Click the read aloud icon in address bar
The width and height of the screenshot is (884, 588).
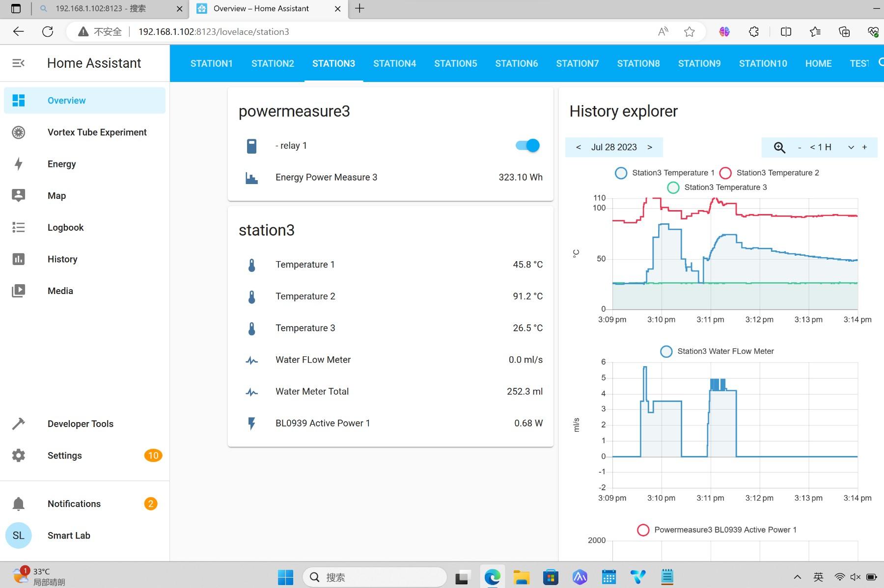point(663,32)
